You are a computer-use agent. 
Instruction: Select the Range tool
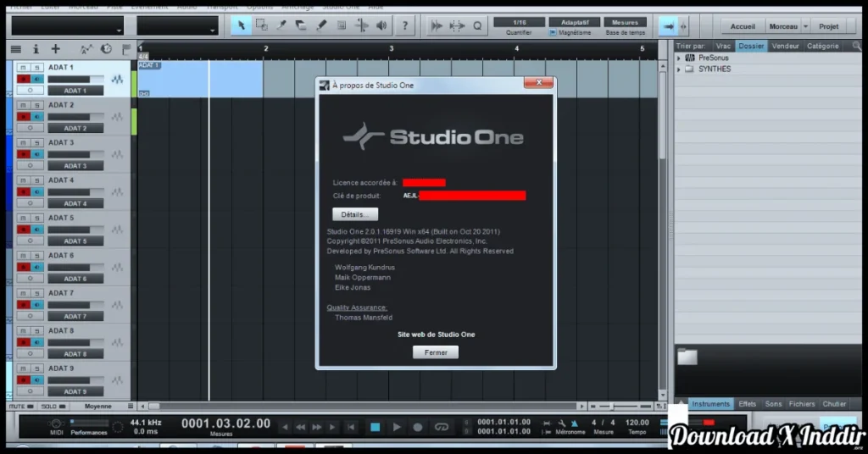click(x=261, y=25)
